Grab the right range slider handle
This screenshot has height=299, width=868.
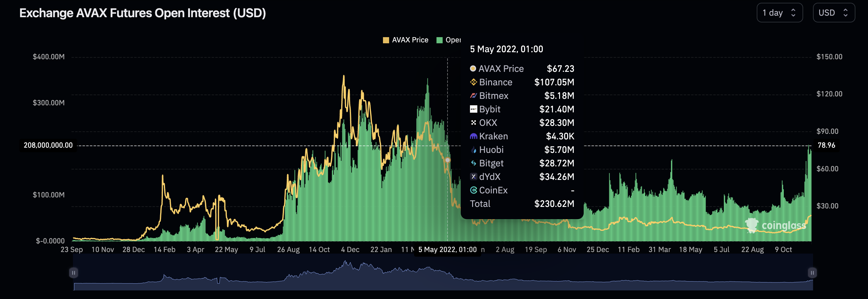[x=812, y=273]
